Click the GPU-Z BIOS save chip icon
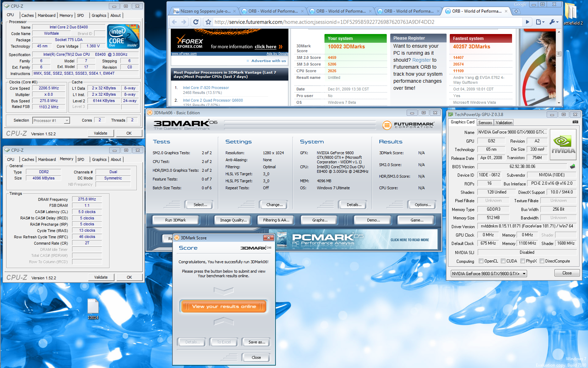This screenshot has width=588, height=368. tap(573, 166)
